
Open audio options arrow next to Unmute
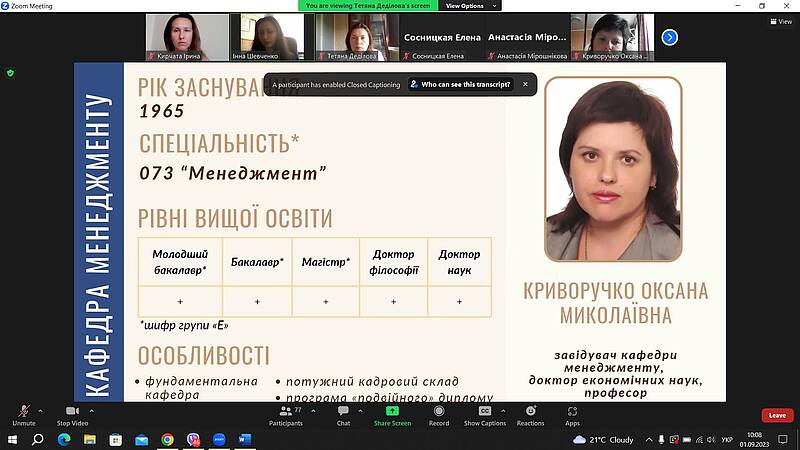click(40, 411)
